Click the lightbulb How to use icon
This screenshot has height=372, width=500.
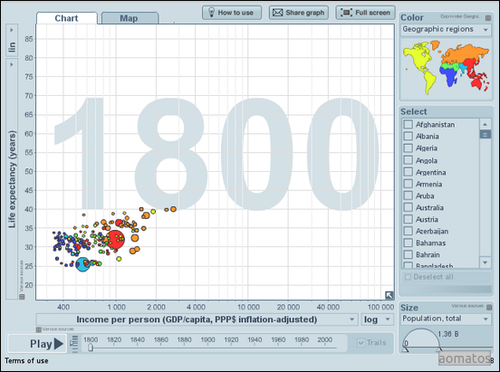click(211, 12)
